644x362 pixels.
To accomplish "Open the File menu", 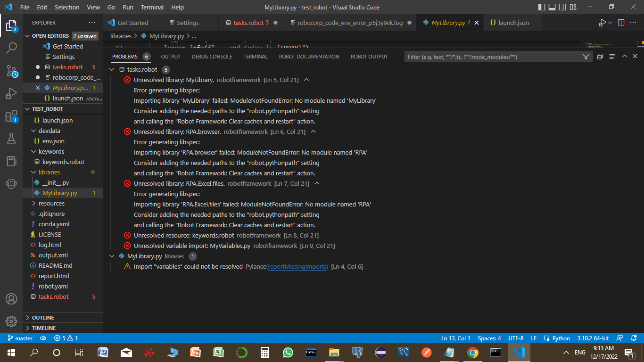I will point(25,7).
